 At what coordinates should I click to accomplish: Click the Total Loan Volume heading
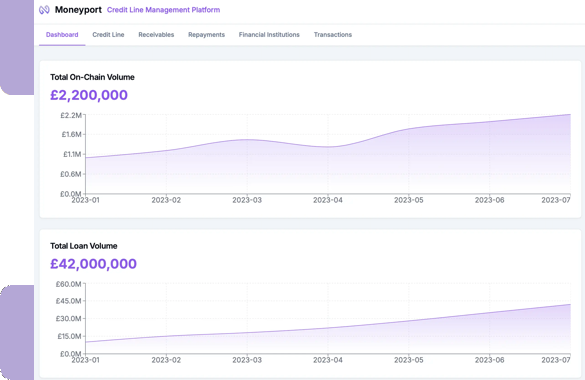click(84, 246)
